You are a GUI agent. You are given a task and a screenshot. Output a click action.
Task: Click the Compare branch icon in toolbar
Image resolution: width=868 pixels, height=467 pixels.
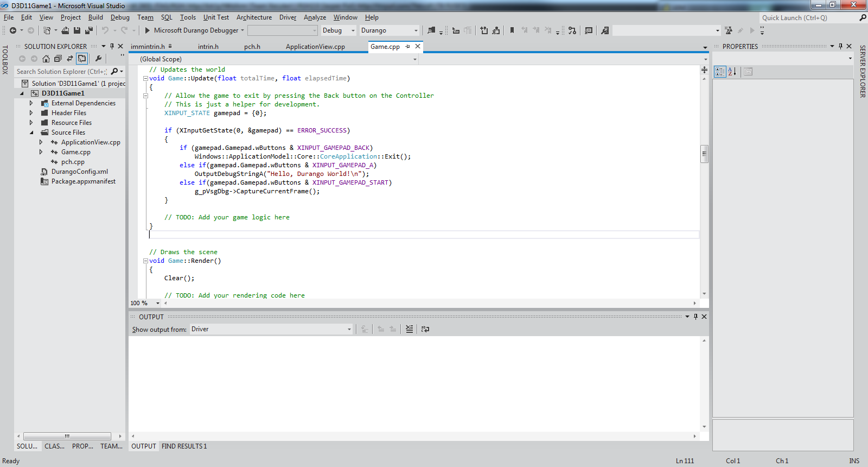click(572, 30)
